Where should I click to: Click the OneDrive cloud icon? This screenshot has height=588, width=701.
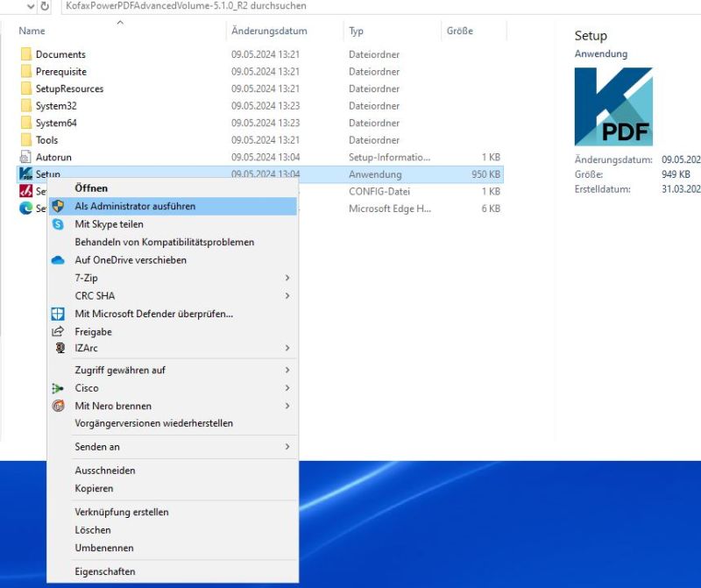click(58, 260)
